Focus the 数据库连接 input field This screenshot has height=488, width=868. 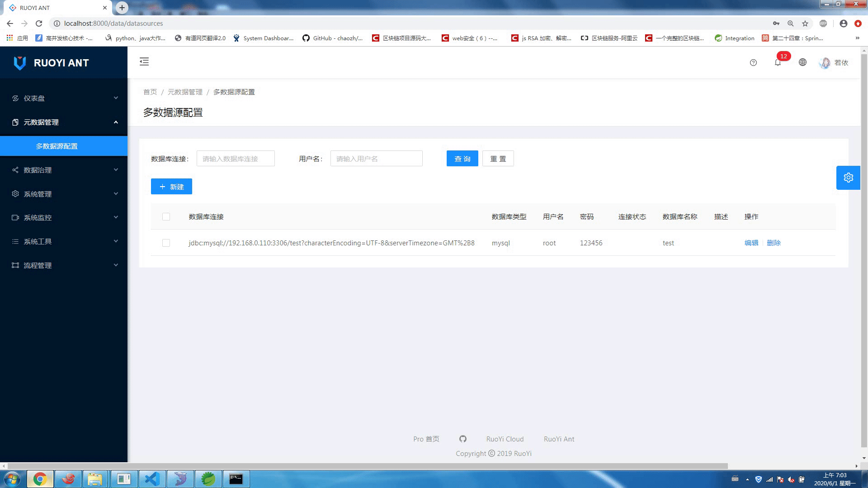[x=236, y=159]
